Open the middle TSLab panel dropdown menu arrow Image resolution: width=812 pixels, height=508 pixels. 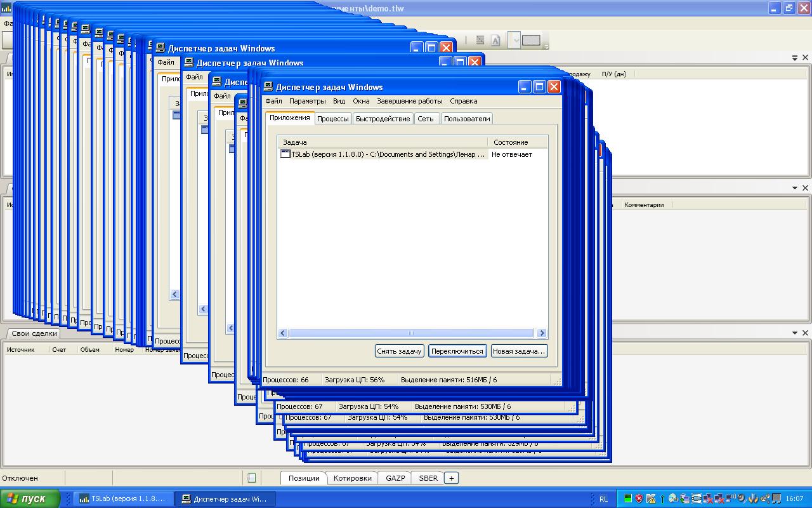tap(795, 188)
